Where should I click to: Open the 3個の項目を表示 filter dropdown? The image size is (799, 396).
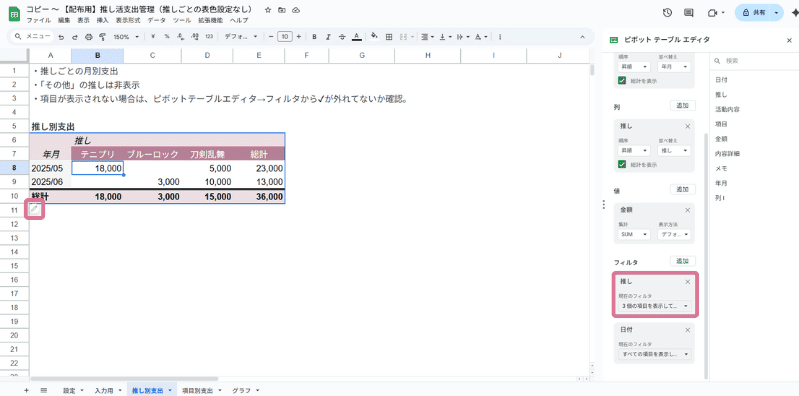pos(654,306)
